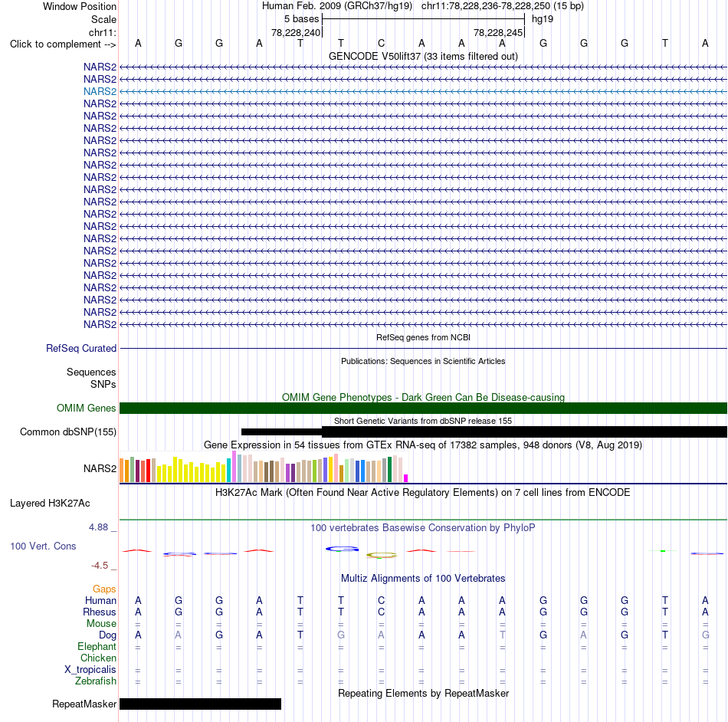Click the 78,228,240 coordinate label
728x722 pixels.
coord(296,32)
